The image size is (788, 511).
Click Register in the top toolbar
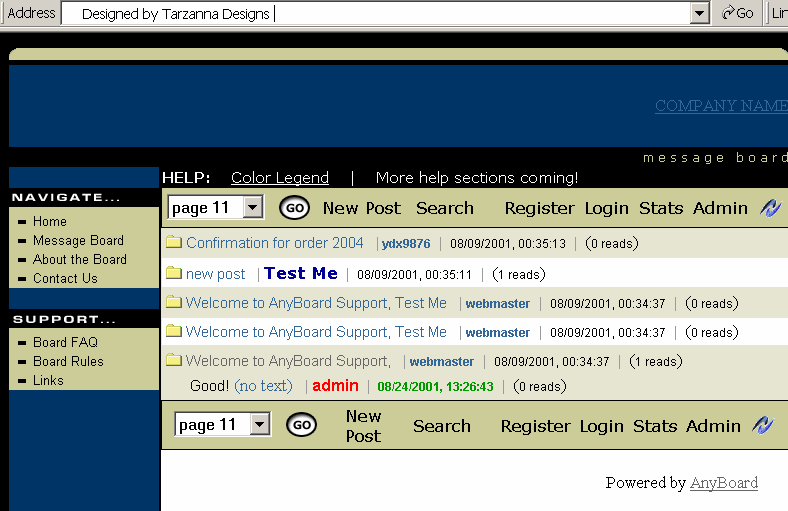click(x=540, y=208)
